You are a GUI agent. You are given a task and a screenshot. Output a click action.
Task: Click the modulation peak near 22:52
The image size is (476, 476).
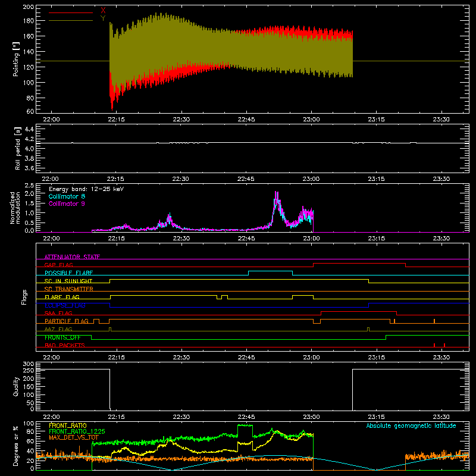pyautogui.click(x=276, y=198)
